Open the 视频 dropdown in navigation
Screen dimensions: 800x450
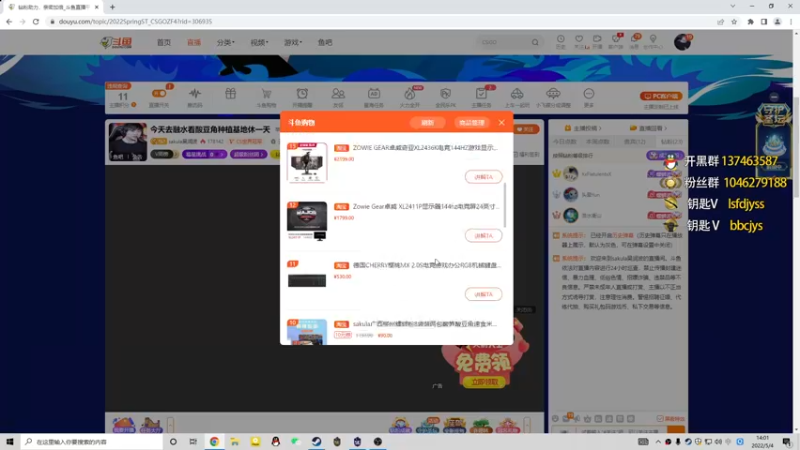tap(259, 42)
